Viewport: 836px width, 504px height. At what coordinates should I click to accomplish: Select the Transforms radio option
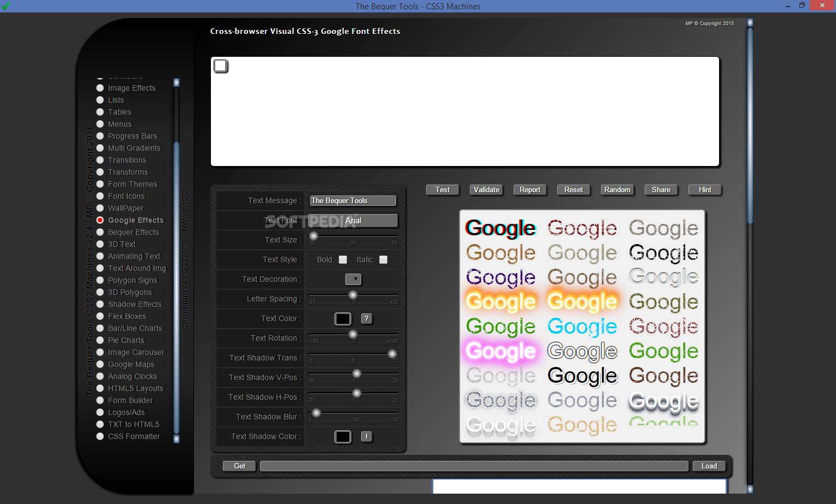point(100,172)
